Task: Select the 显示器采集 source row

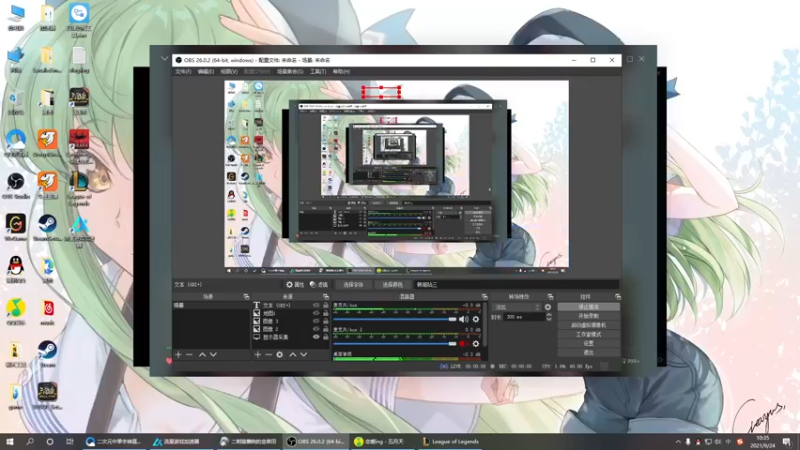Action: (x=291, y=337)
